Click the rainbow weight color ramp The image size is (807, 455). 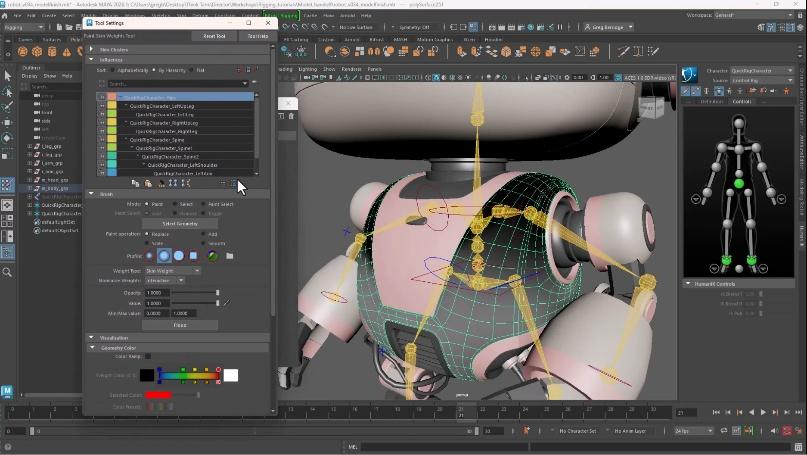coord(189,376)
